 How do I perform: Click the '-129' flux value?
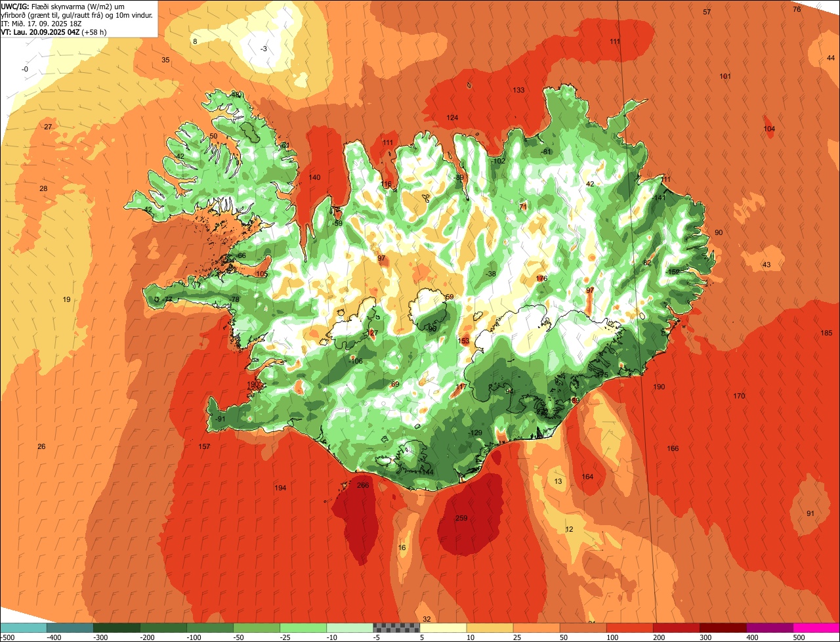pos(476,433)
